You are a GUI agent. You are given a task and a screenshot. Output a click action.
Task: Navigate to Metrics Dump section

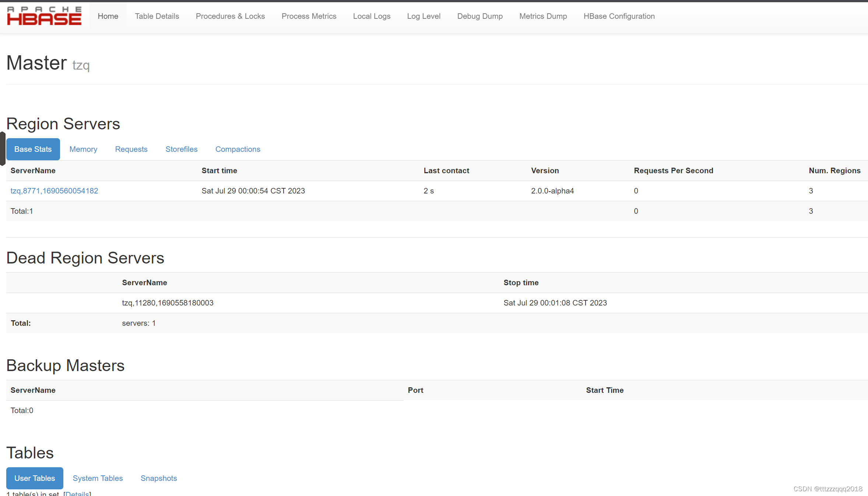(542, 16)
